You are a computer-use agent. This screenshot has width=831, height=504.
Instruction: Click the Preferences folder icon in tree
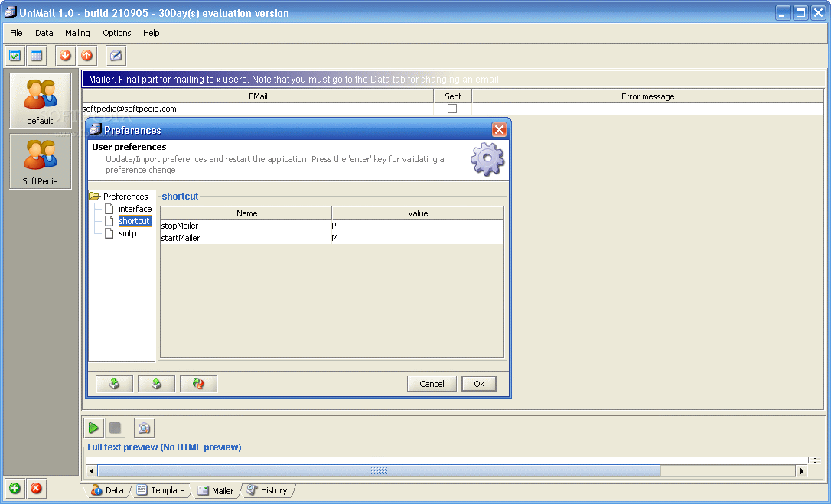[x=95, y=196]
